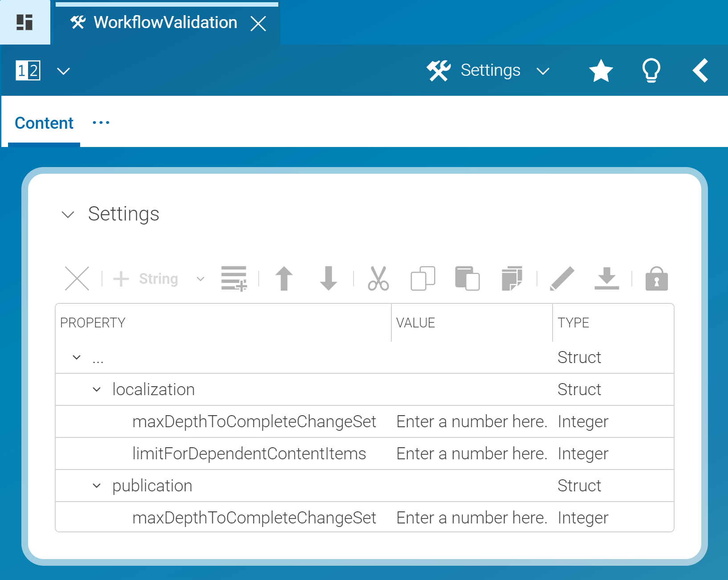Copy the selected property
The image size is (728, 580).
tap(423, 278)
